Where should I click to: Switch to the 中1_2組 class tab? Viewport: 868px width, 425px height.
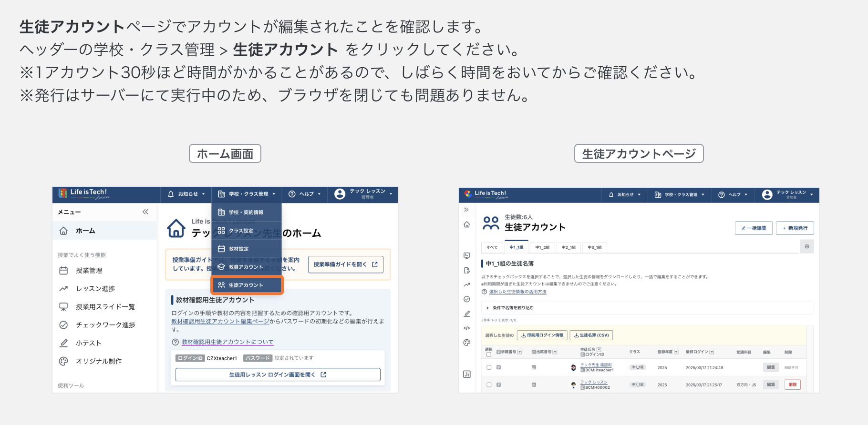point(542,247)
